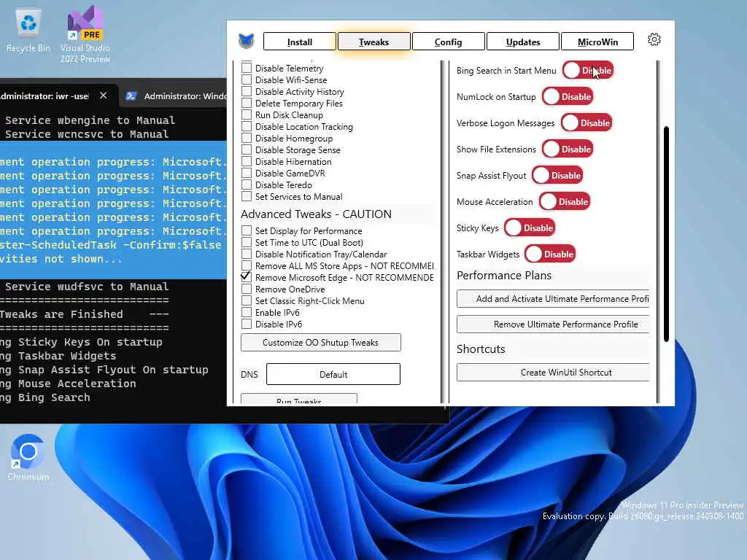
Task: Click Remove Ultimate Performance Profile
Action: 553,324
